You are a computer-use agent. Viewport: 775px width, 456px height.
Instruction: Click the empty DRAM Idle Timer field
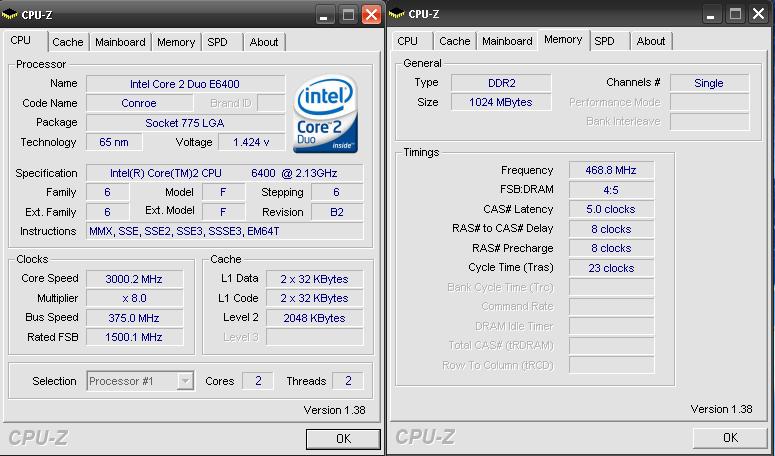[x=611, y=327]
